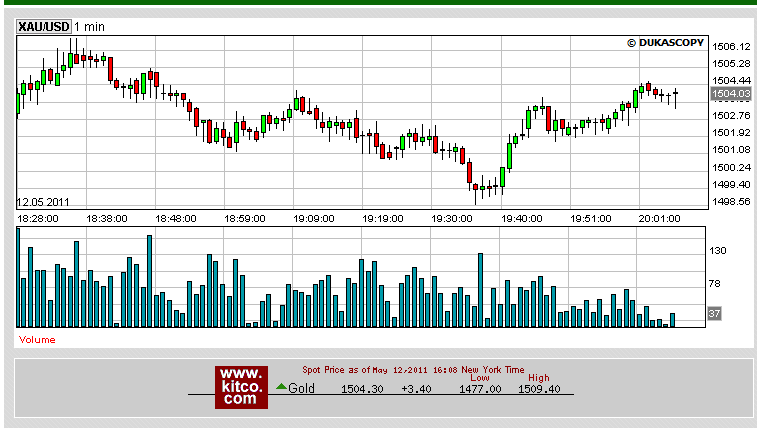This screenshot has width=757, height=435.
Task: Click the 18:28:00 time axis label
Action: [37, 217]
